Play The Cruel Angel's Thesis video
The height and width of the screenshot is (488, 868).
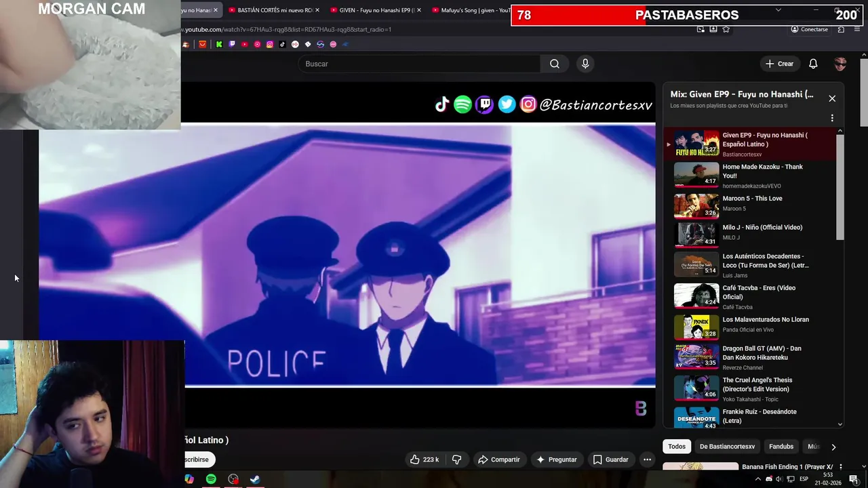pyautogui.click(x=753, y=389)
